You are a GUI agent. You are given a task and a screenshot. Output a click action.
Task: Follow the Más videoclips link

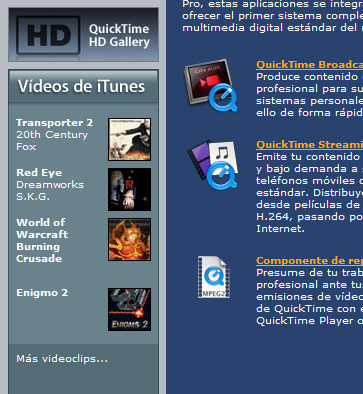[x=62, y=359]
